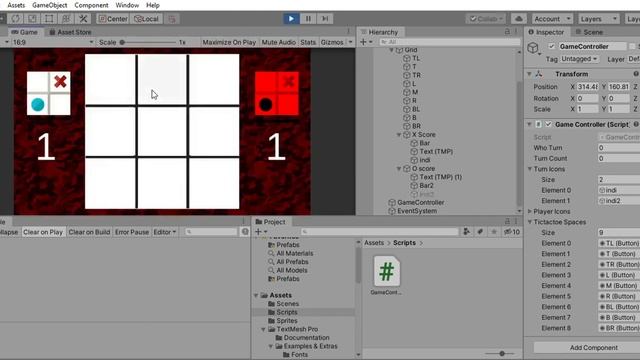Toggle the Stats overlay button

point(308,42)
